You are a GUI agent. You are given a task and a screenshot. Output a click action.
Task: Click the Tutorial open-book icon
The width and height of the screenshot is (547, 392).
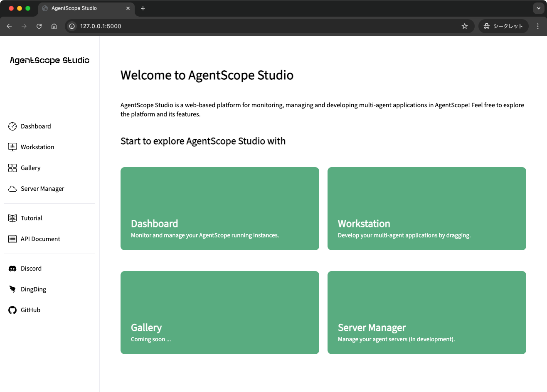(12, 218)
